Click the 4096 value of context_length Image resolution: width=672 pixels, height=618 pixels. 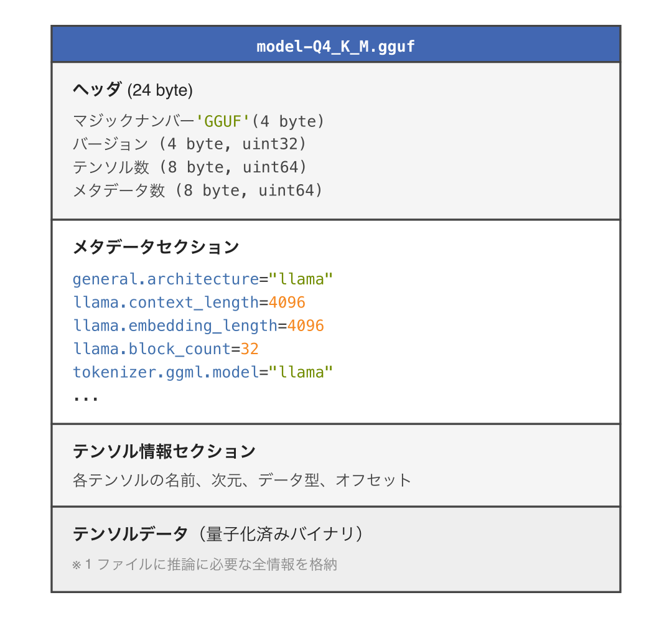pyautogui.click(x=287, y=302)
